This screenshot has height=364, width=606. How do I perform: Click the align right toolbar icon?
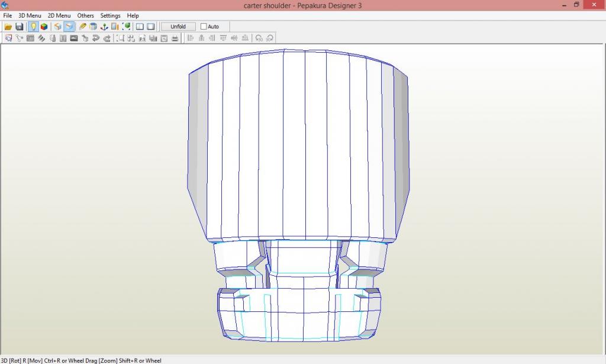pyautogui.click(x=212, y=38)
